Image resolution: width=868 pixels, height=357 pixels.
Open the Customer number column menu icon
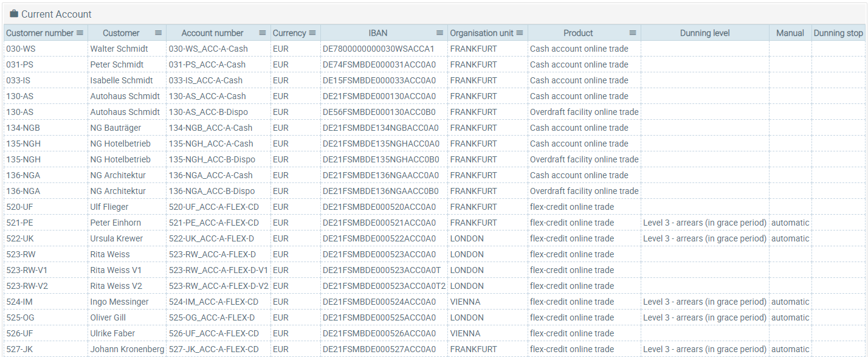click(x=80, y=33)
